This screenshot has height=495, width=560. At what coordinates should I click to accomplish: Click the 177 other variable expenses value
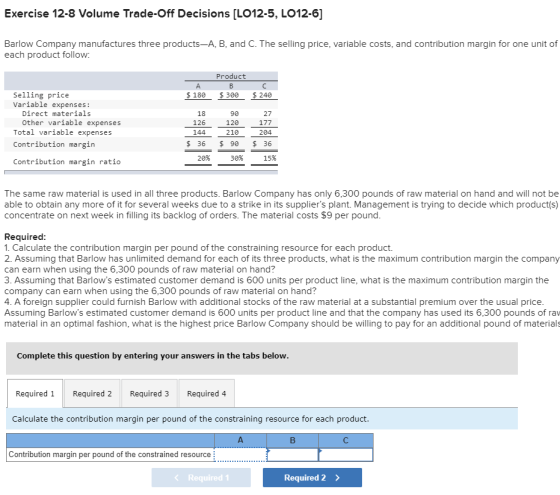click(265, 123)
